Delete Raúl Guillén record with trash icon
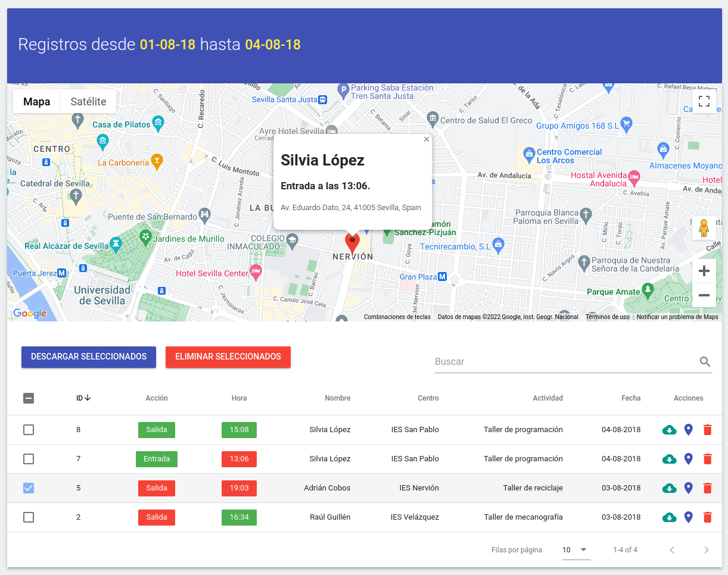Viewport: 728px width, 575px height. coord(708,517)
